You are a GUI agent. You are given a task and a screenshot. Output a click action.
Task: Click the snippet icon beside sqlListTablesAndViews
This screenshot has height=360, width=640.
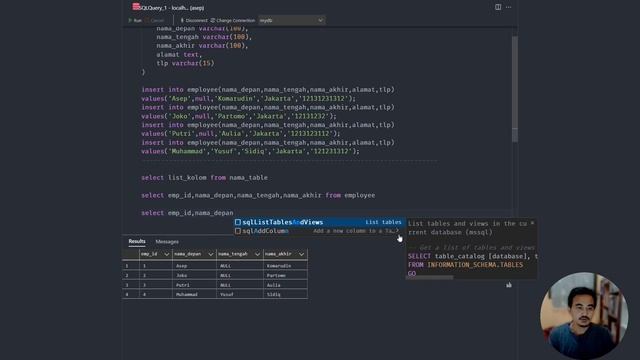point(238,222)
